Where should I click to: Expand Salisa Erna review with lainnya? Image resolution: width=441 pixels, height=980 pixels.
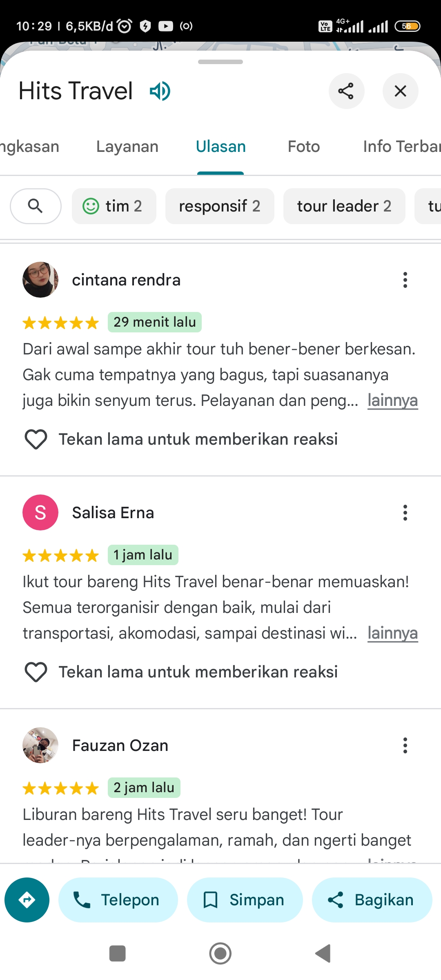pyautogui.click(x=392, y=633)
